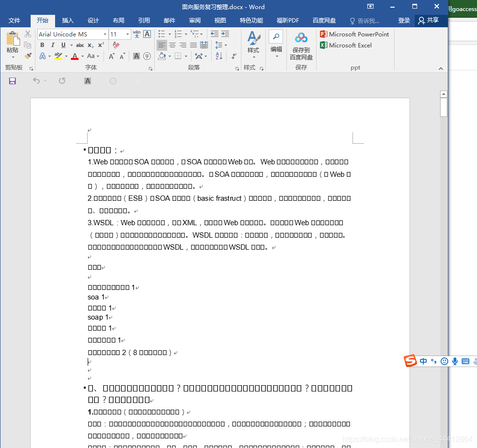Select the Format Painter brush
477x448 pixels.
[28, 56]
